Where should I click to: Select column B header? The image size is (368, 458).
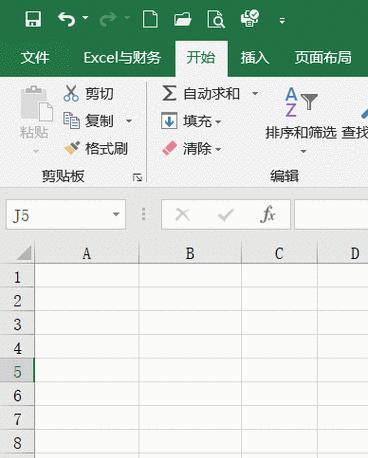(190, 254)
